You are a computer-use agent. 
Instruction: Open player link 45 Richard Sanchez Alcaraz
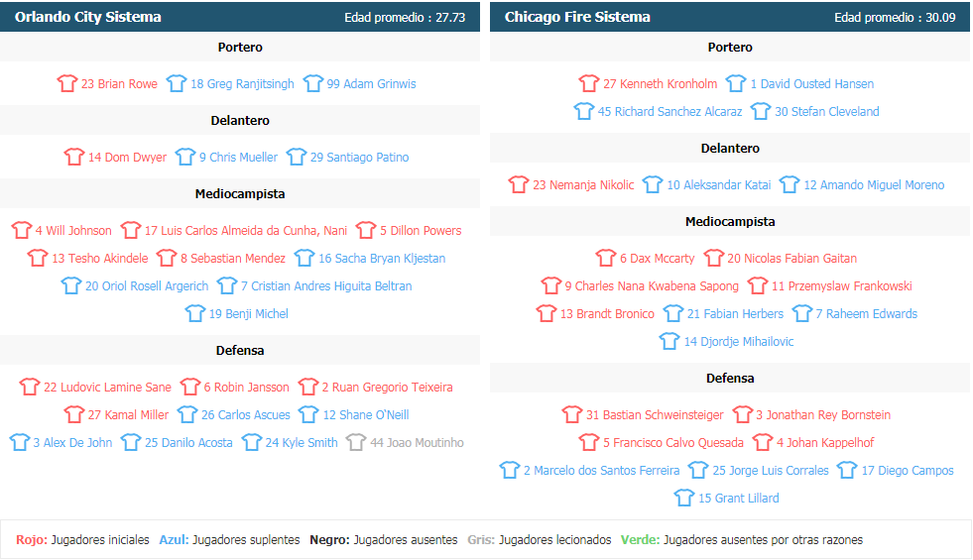click(669, 112)
